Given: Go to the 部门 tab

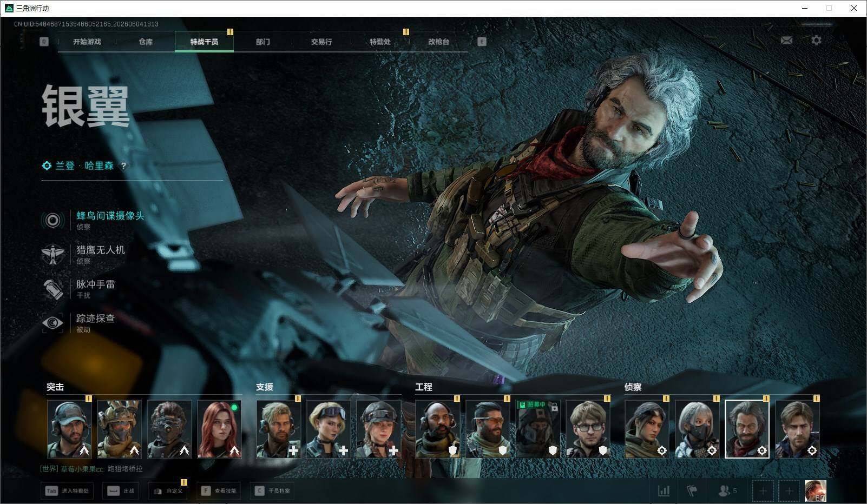Looking at the screenshot, I should (x=263, y=42).
